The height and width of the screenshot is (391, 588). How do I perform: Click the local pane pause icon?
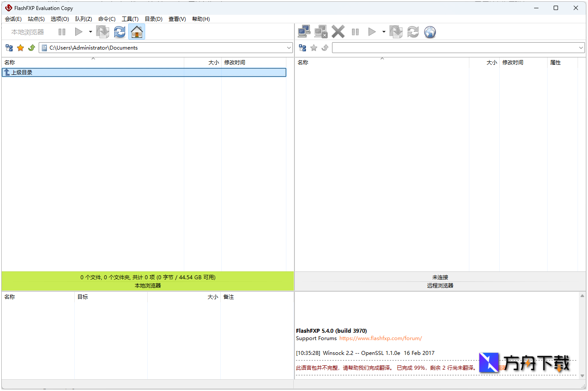pyautogui.click(x=62, y=32)
